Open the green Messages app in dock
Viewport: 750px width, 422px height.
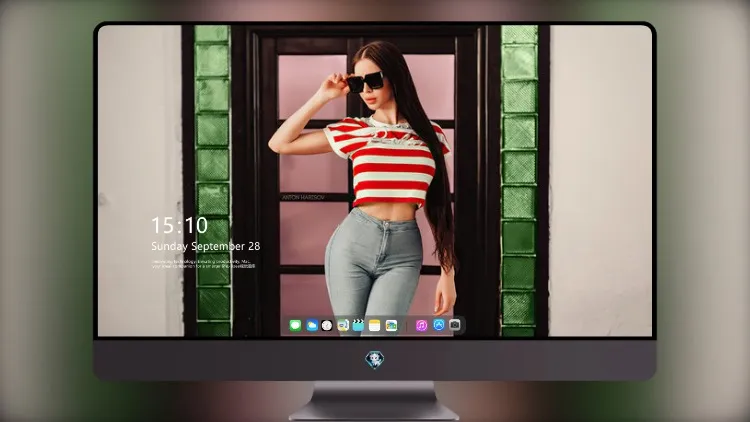[295, 325]
